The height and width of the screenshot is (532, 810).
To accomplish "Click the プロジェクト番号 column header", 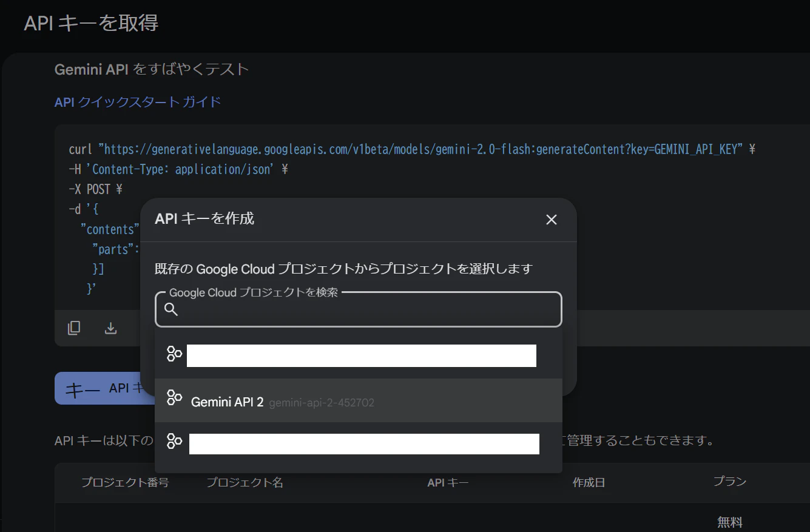I will tap(125, 482).
